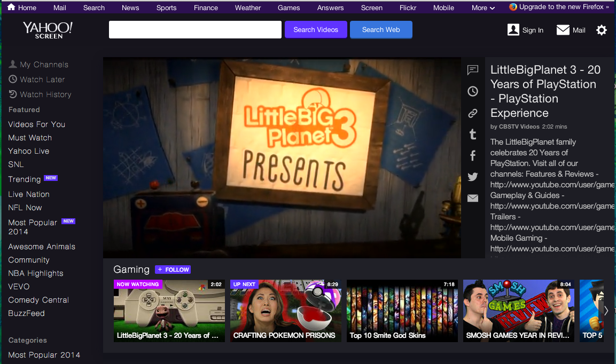Click the Firefox logo icon
Screen dimensions: 616x364
[x=513, y=7]
